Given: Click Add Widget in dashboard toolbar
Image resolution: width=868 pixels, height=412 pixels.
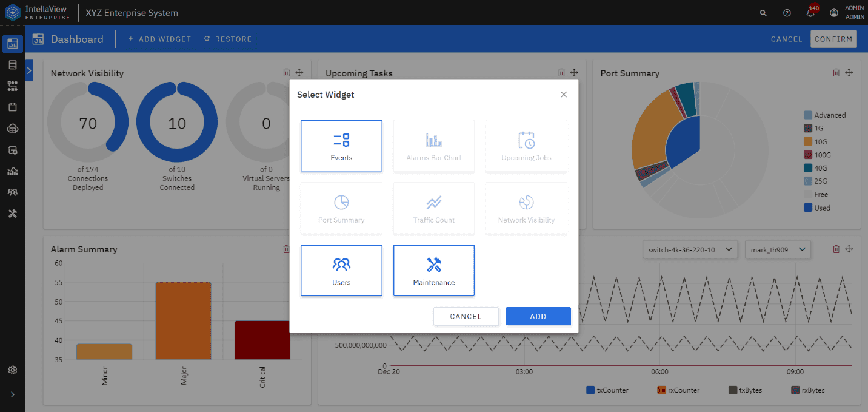Looking at the screenshot, I should (159, 39).
